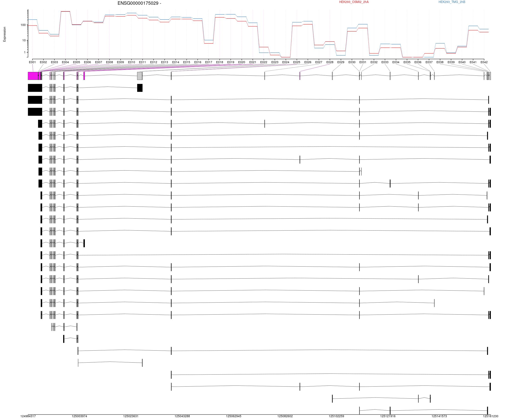Pick exon label E008
514x420 pixels.
109,62
